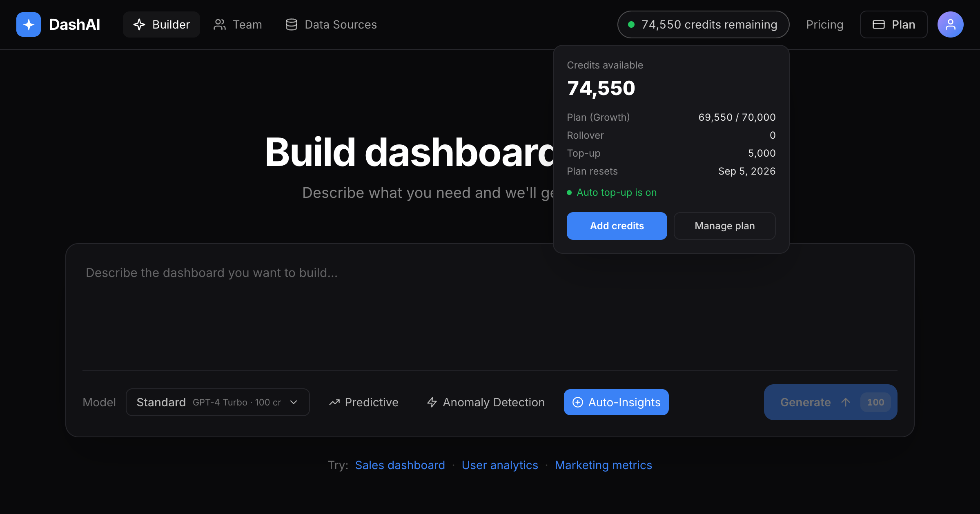Open the Manage plan button
Image resolution: width=980 pixels, height=514 pixels.
(x=724, y=226)
